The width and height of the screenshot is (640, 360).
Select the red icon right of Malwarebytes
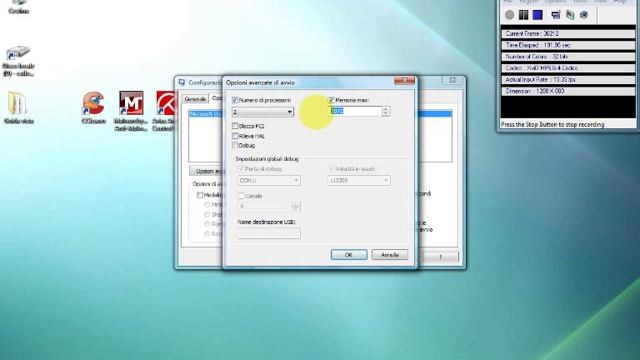click(x=164, y=111)
